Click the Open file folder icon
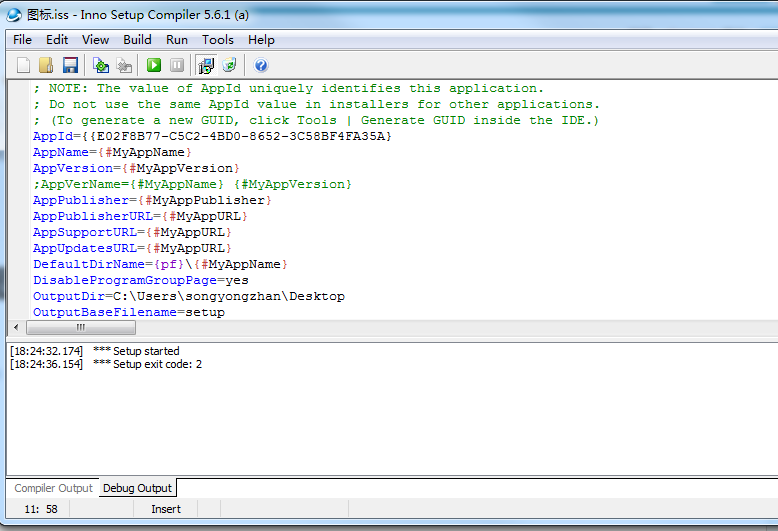 point(46,65)
